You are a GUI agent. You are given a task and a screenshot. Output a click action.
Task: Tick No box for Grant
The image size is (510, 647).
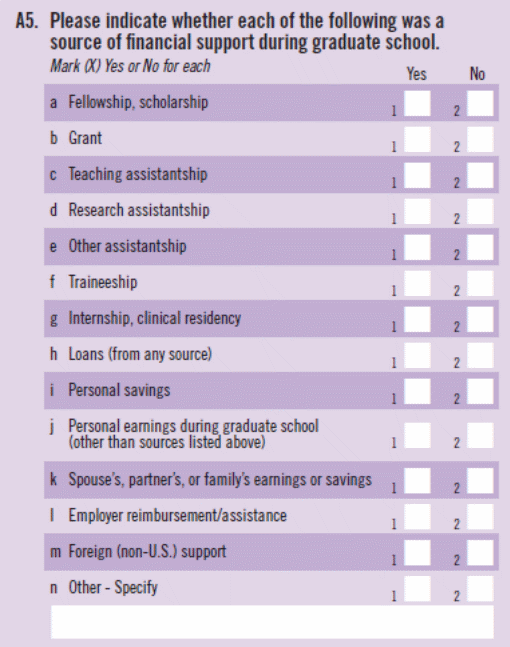(x=480, y=139)
